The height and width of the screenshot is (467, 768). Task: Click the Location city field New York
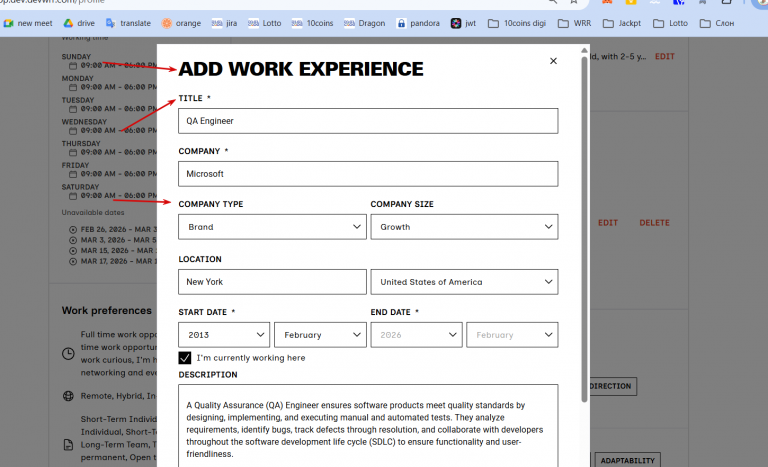coord(272,282)
